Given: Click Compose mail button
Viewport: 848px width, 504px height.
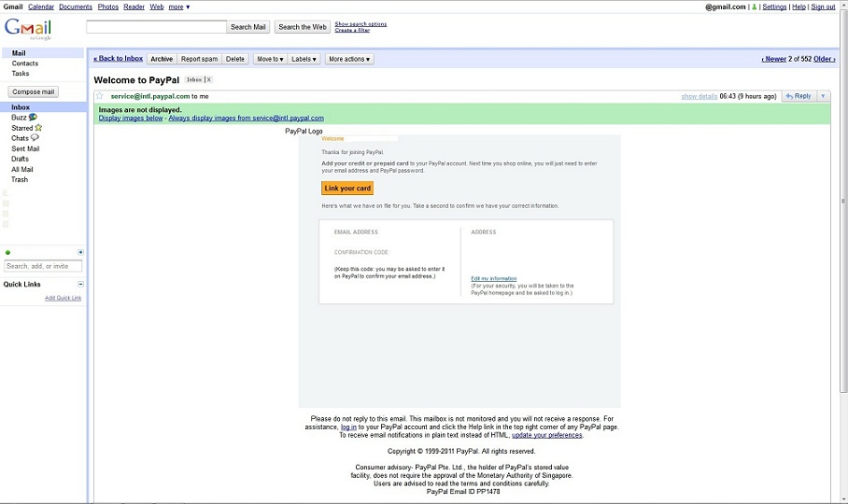Looking at the screenshot, I should tap(34, 91).
